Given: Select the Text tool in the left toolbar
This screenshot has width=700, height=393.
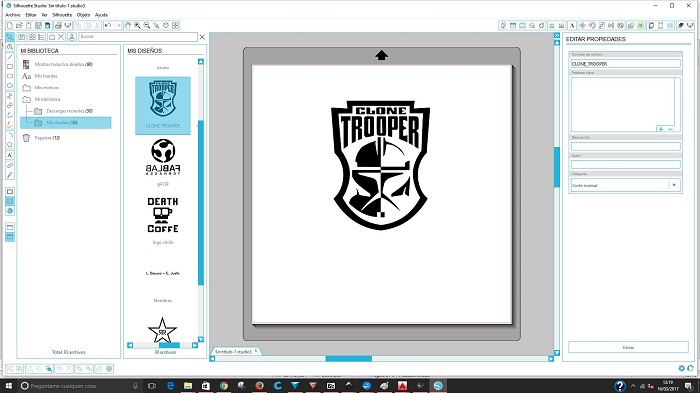Looking at the screenshot, I should [10, 155].
